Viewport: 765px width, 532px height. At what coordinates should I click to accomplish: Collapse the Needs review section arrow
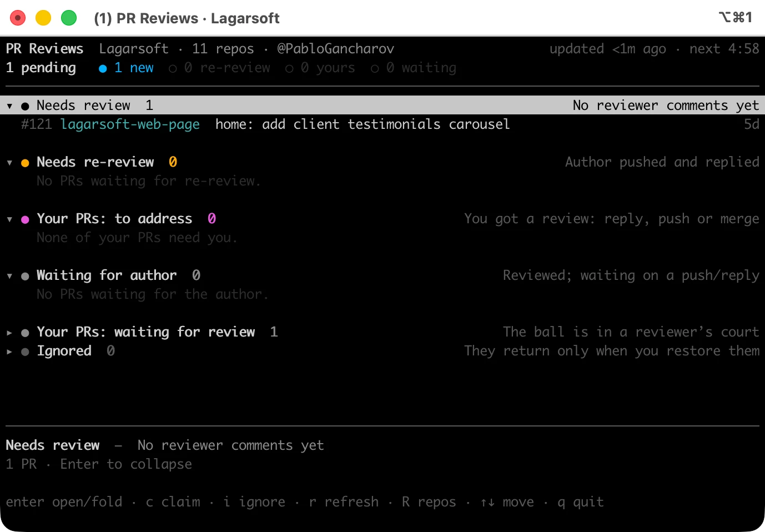(9, 106)
